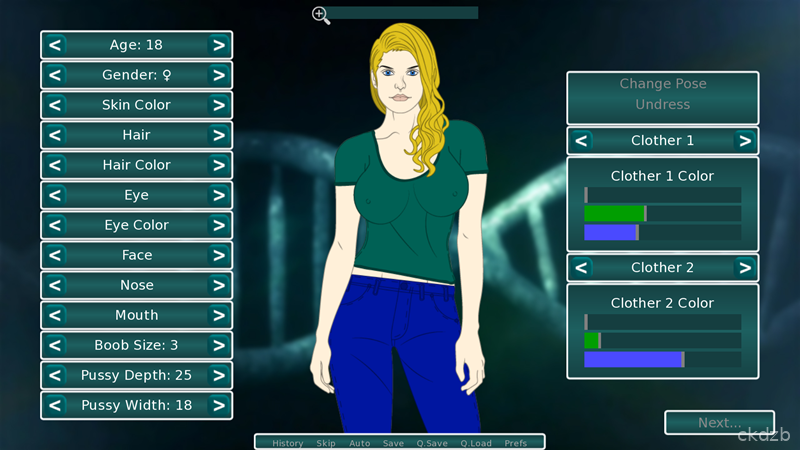Open History in bottom menu
This screenshot has width=800, height=450.
287,443
